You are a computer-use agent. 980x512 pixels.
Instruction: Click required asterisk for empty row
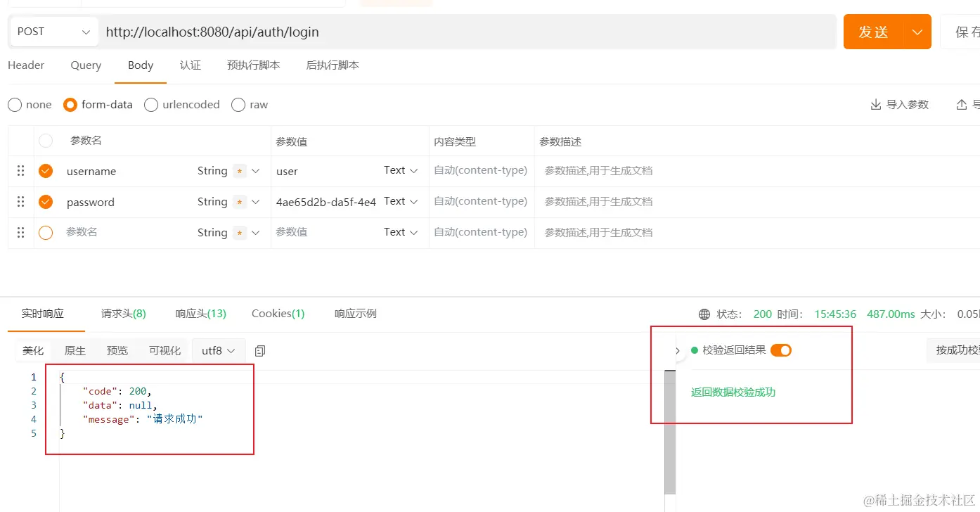(240, 232)
